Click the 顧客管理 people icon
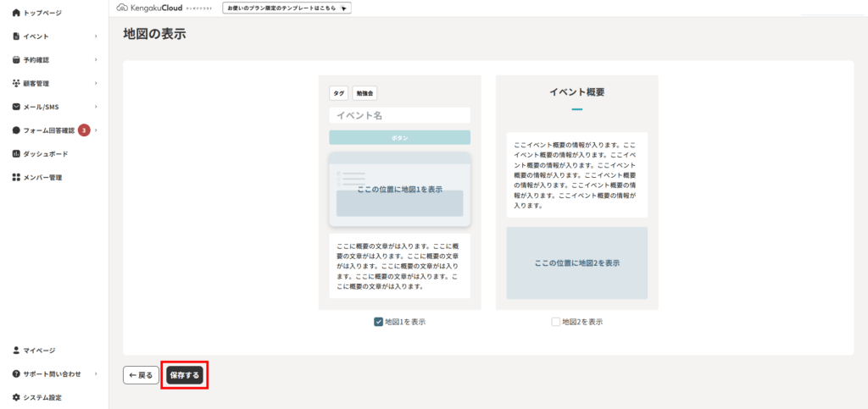Screen dimensions: 868x409 coord(16,83)
